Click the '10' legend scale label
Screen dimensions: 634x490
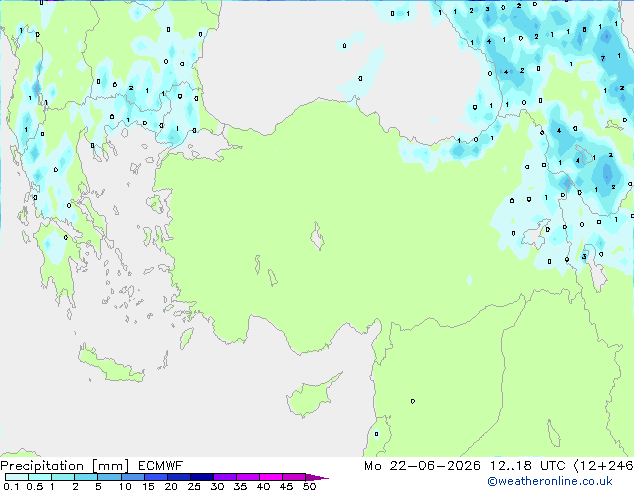pyautogui.click(x=125, y=486)
